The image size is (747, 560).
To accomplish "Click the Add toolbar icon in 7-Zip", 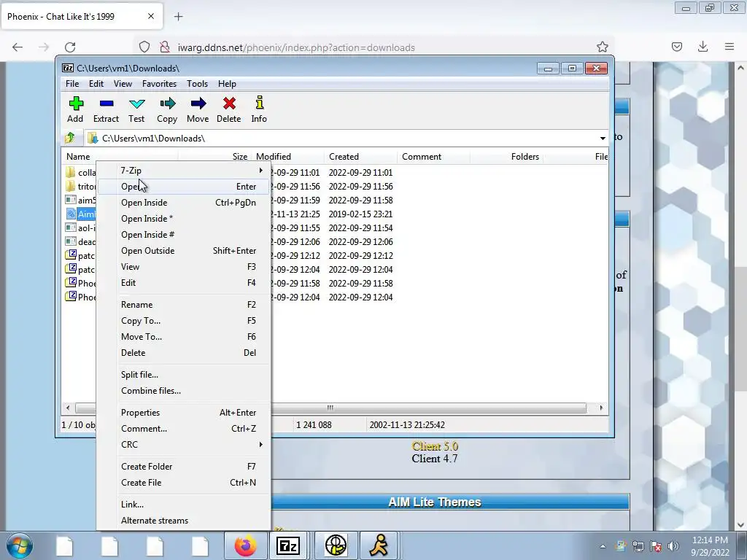I will tap(75, 109).
